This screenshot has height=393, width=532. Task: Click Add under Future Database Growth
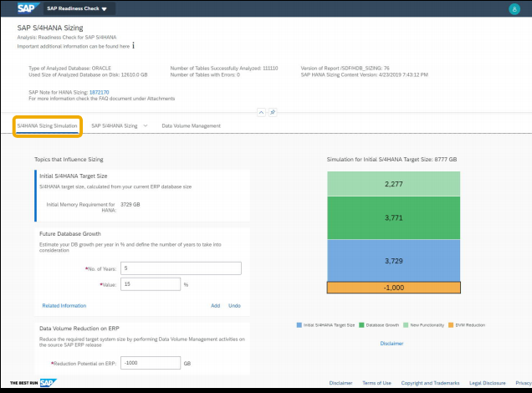[x=216, y=305]
